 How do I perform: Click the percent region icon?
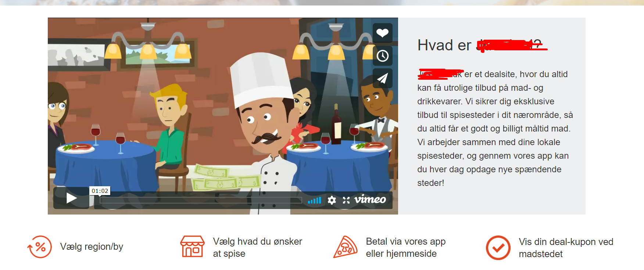(40, 247)
